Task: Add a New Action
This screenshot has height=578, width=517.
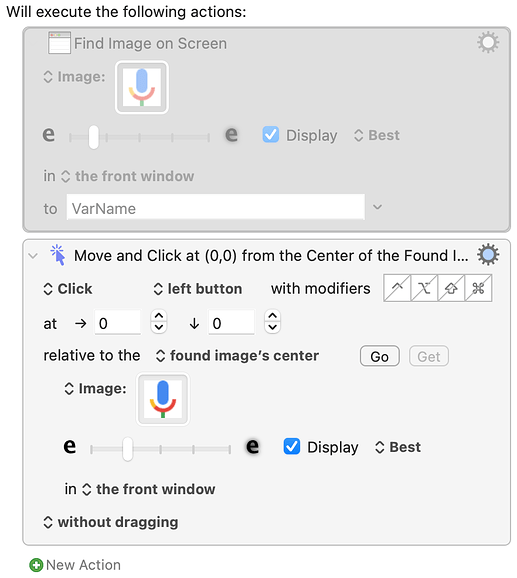Action: 75,565
